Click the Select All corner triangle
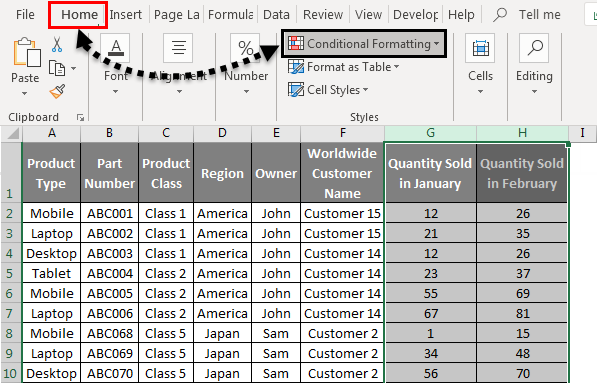This screenshot has height=385, width=597. pyautogui.click(x=13, y=133)
